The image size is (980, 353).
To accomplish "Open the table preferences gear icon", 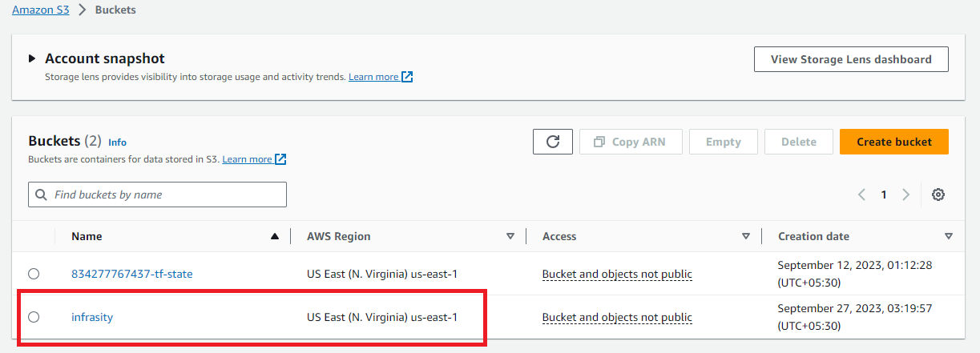I will (938, 195).
